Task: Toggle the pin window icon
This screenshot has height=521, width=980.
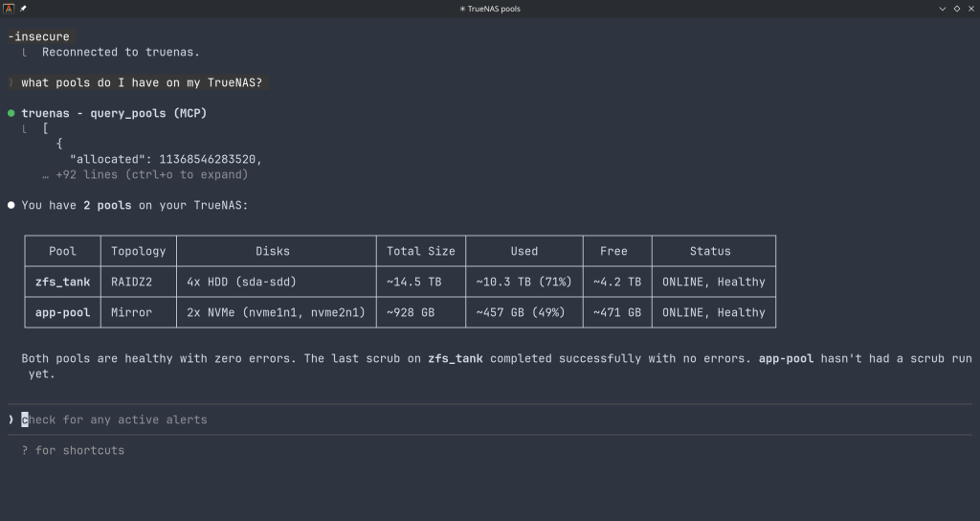Action: click(23, 9)
